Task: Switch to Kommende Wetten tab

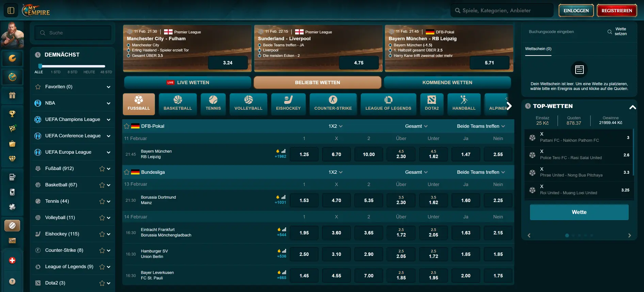Action: tap(447, 82)
